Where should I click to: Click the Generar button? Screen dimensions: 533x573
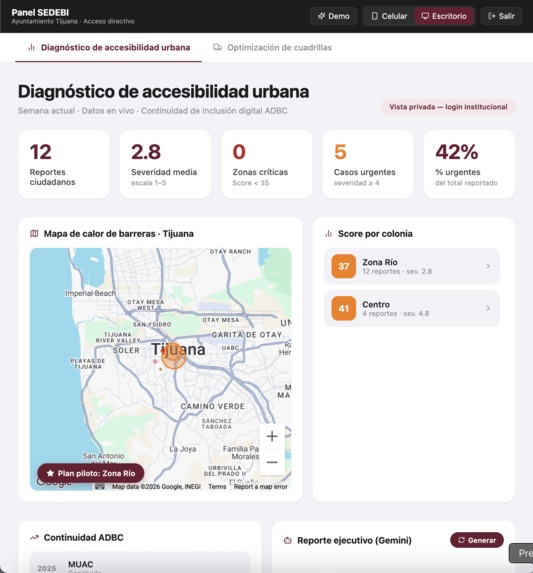(x=477, y=540)
